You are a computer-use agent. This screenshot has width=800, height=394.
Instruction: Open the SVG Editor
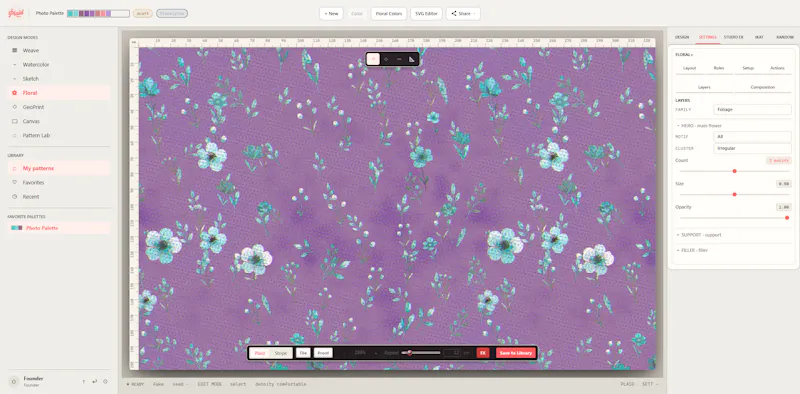point(426,14)
